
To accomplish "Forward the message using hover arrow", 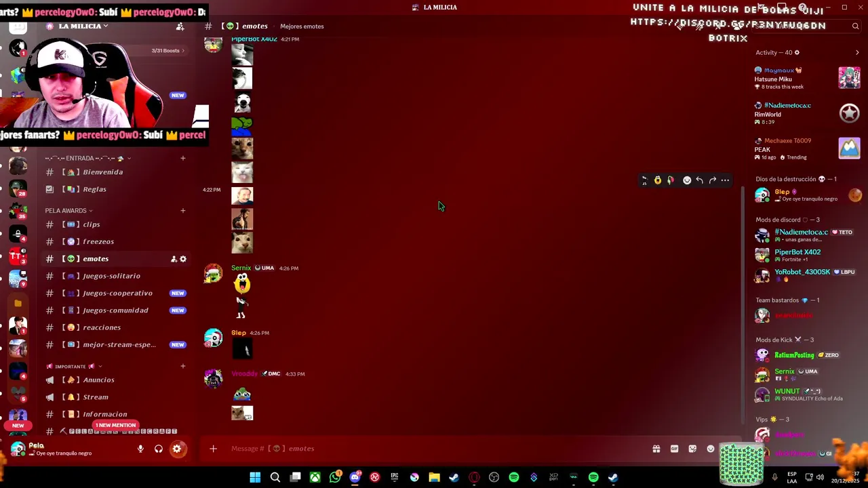I will click(x=713, y=180).
